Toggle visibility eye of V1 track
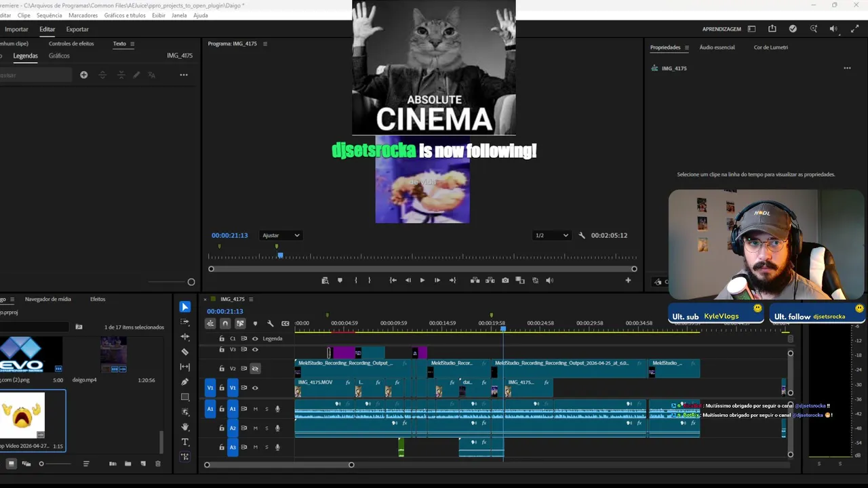This screenshot has height=488, width=868. (x=255, y=388)
